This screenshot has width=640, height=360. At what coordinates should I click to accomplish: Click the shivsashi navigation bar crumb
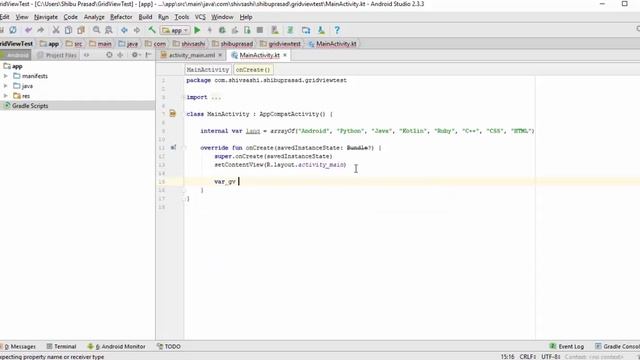(x=189, y=44)
